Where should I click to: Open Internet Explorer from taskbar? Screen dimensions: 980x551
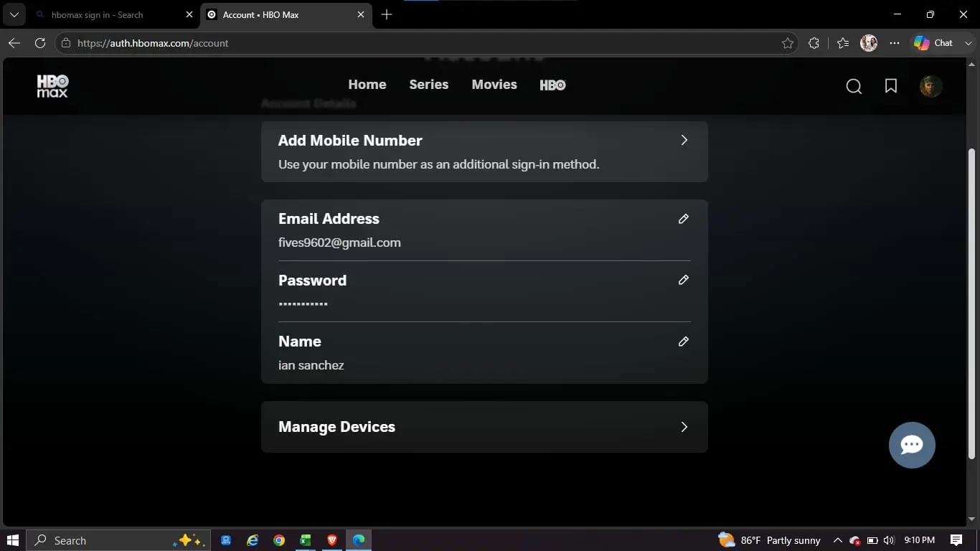point(253,540)
